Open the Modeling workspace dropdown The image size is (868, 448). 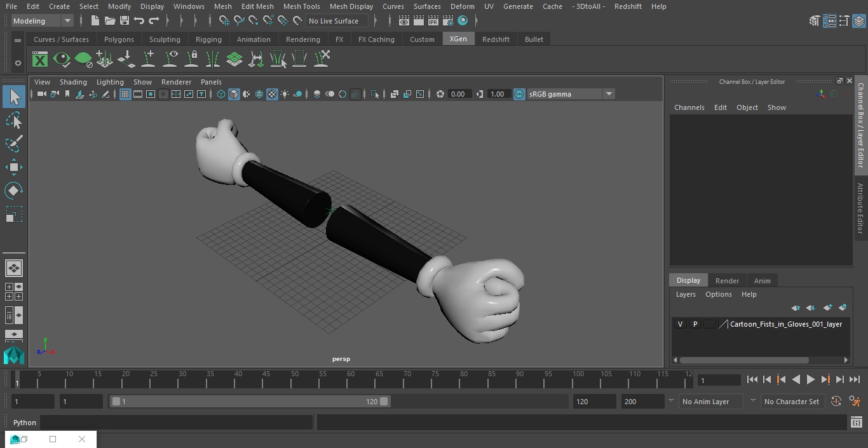[x=43, y=21]
